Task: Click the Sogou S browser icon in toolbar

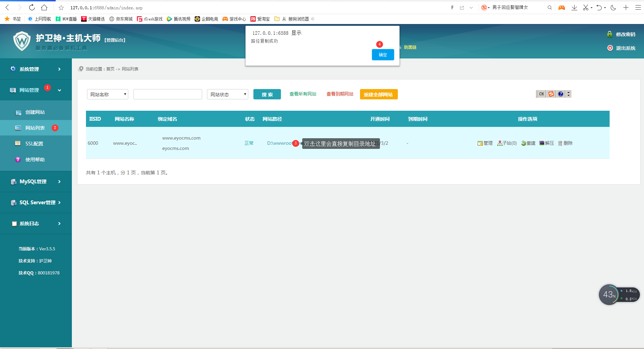Action: coord(551,94)
